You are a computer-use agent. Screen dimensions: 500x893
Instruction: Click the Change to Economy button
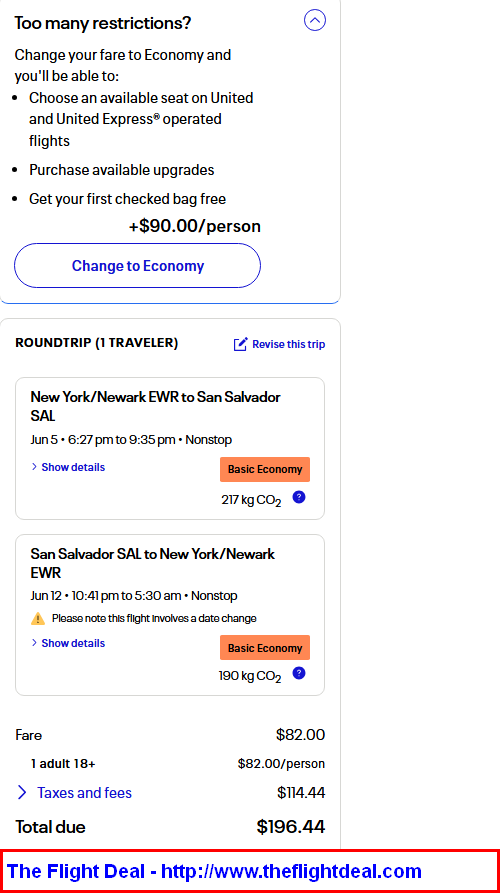(137, 265)
